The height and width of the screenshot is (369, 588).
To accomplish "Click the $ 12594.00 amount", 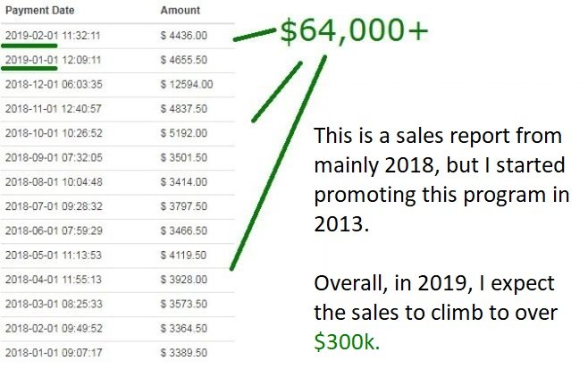I will click(187, 84).
